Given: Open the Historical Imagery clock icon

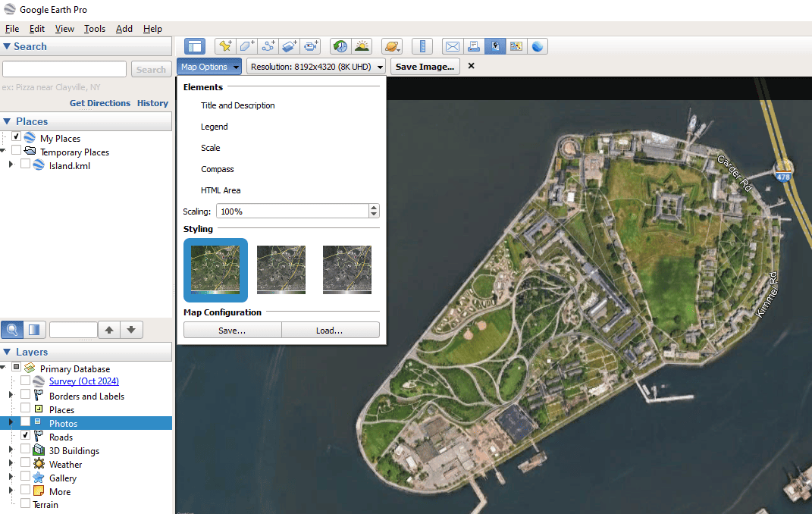Looking at the screenshot, I should coord(340,46).
